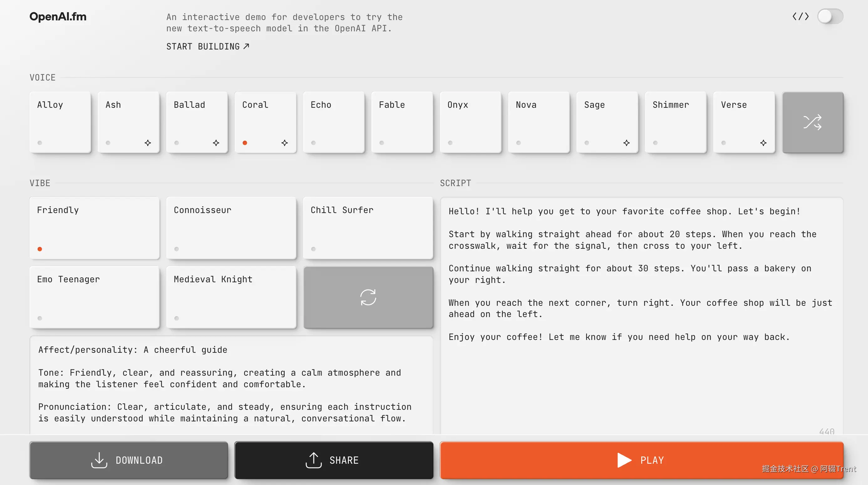Viewport: 868px width, 485px height.
Task: Click the shuffle voice icon button
Action: [x=812, y=122]
